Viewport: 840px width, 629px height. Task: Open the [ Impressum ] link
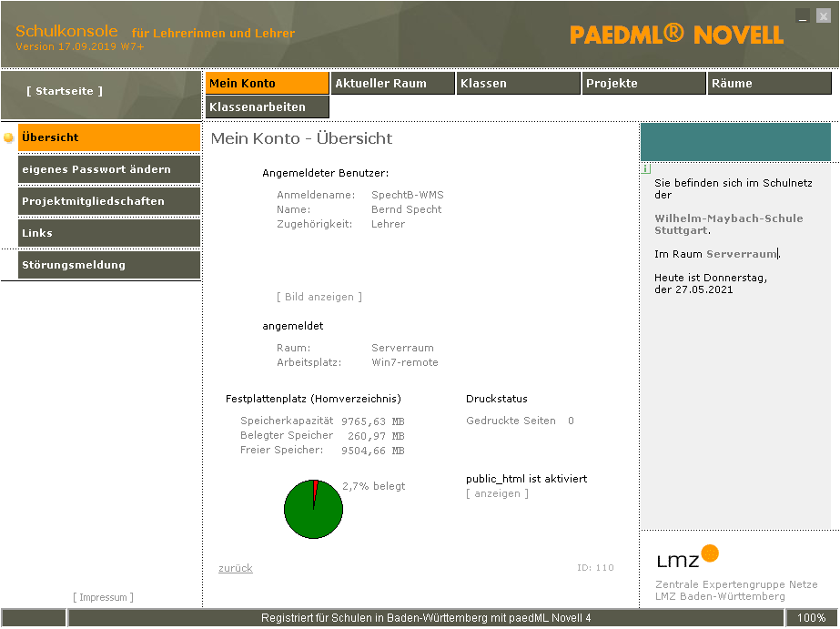tap(103, 597)
